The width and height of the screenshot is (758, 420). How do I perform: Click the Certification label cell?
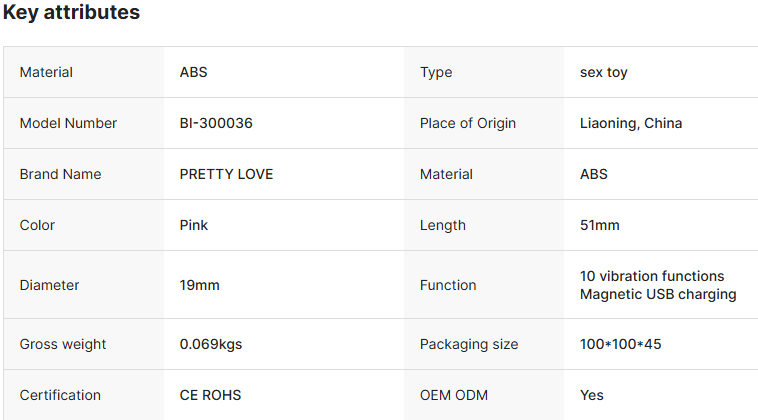point(62,395)
